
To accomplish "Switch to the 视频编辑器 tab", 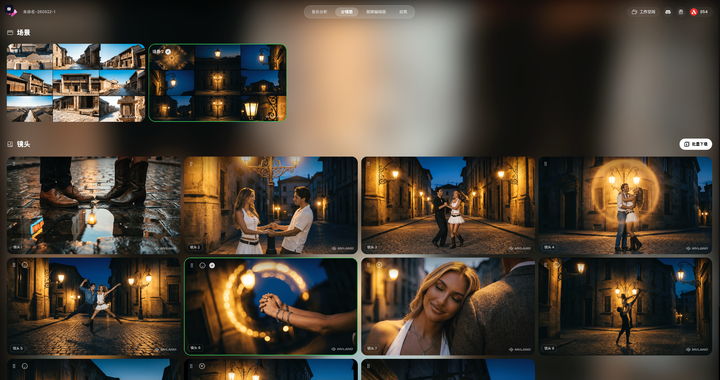I will tap(376, 12).
